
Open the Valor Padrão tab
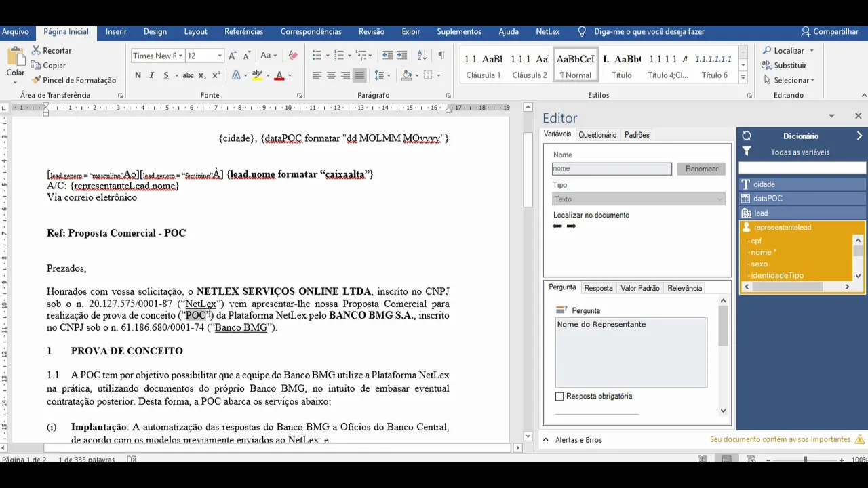pos(640,288)
